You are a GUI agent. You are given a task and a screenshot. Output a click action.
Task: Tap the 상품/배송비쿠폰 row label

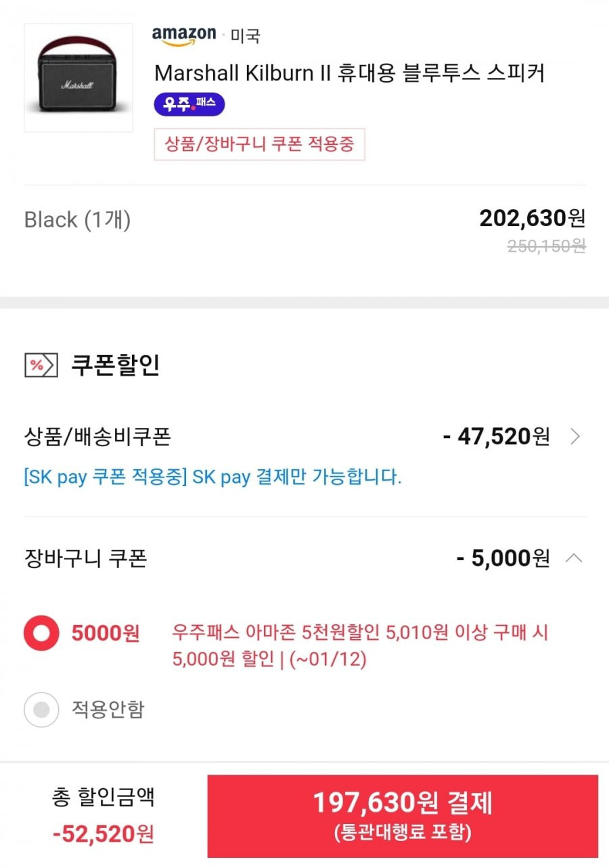point(97,437)
